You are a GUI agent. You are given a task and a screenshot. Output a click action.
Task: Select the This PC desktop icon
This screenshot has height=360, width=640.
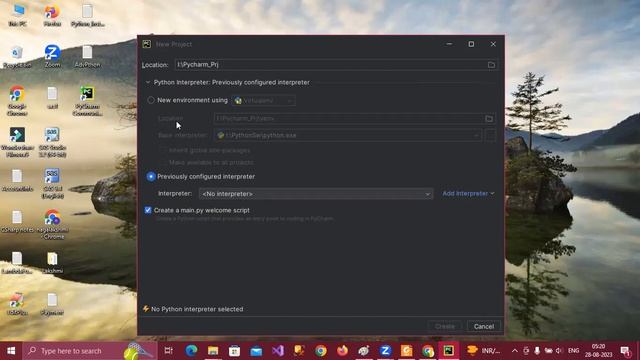click(17, 16)
